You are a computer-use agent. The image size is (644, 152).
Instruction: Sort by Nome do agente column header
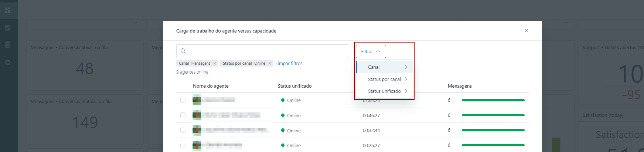click(x=211, y=86)
